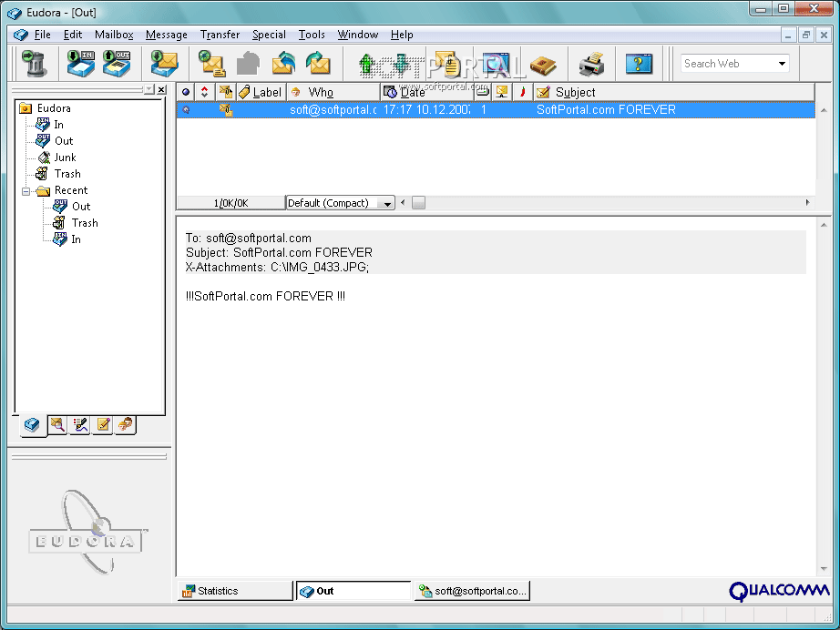This screenshot has height=630, width=840.
Task: Sort by the Status ball column header
Action: coord(185,92)
